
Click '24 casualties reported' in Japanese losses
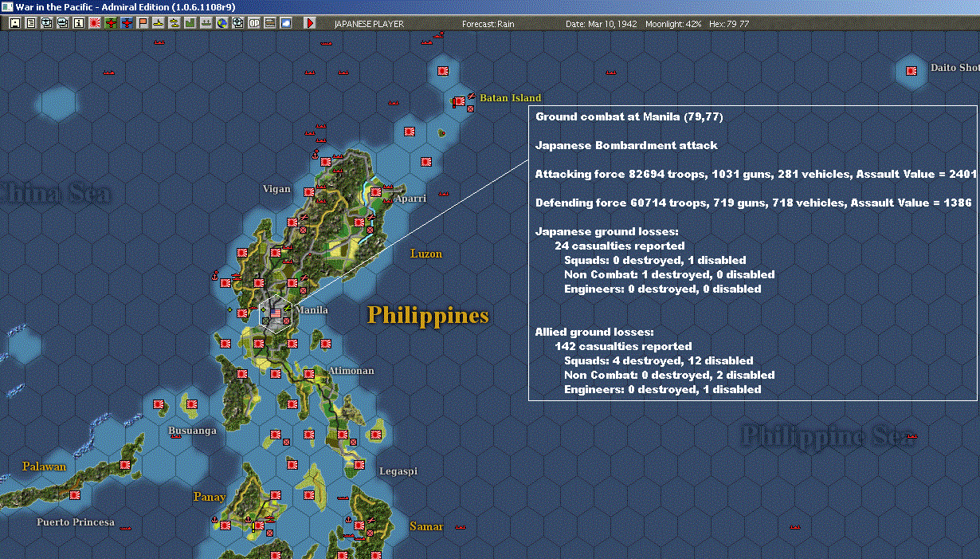pyautogui.click(x=620, y=246)
